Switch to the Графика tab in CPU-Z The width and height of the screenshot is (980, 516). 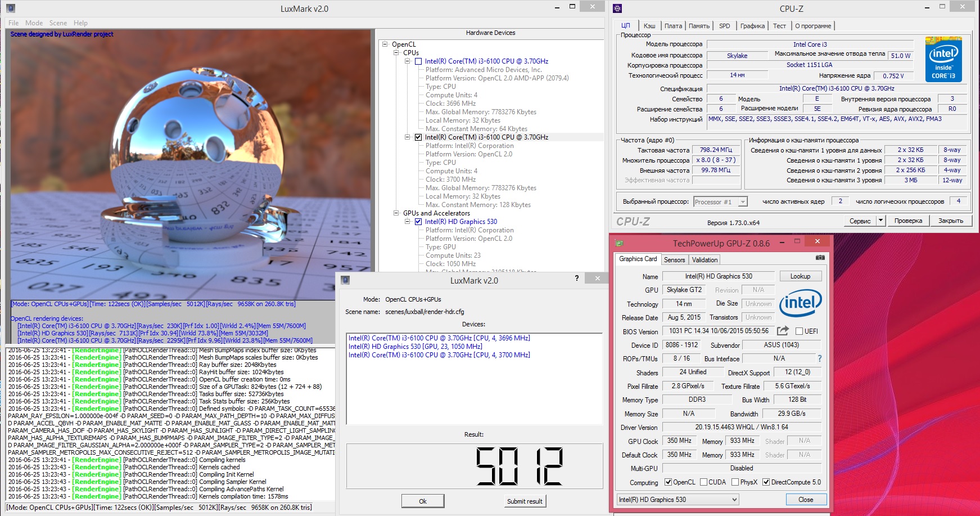pos(752,26)
